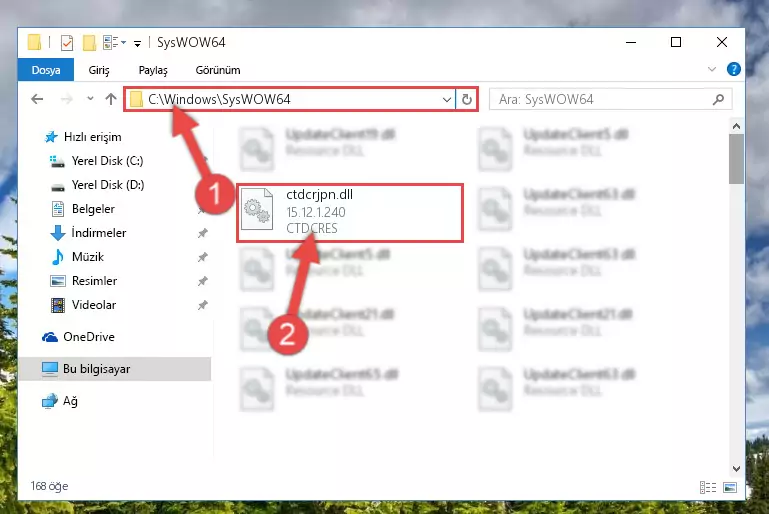Expand the address bar history dropdown
The width and height of the screenshot is (769, 514).
[446, 100]
